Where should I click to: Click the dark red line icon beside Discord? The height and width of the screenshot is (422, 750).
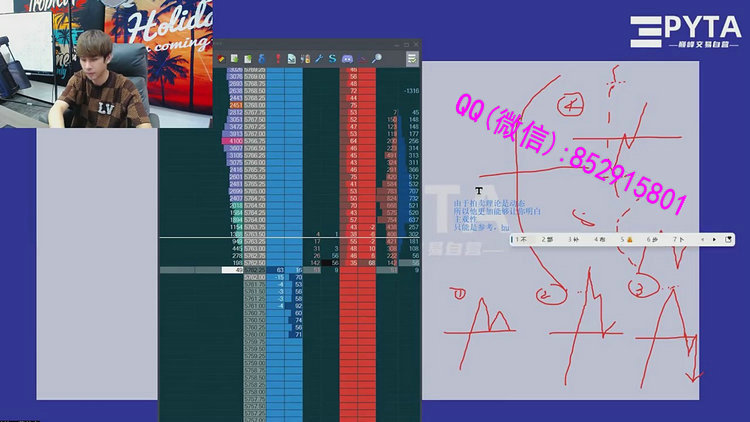(x=363, y=59)
